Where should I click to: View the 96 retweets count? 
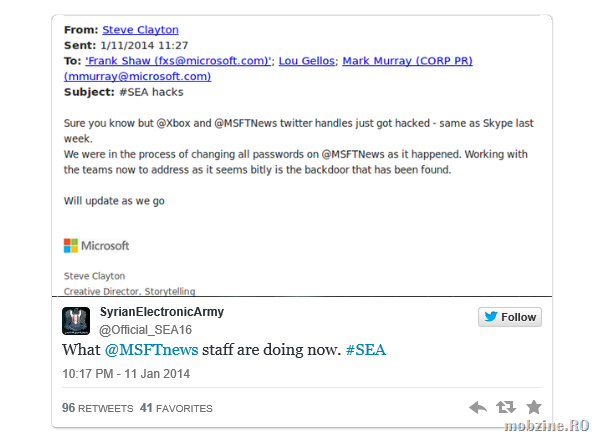pyautogui.click(x=98, y=408)
